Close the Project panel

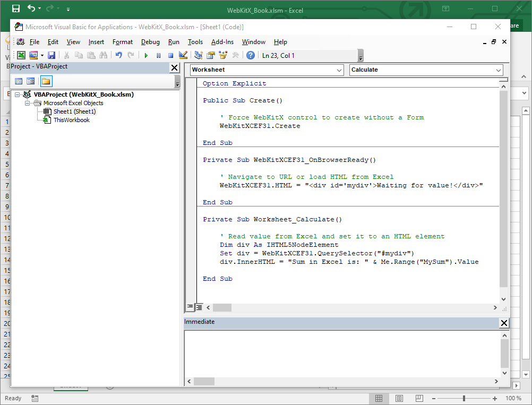tap(174, 68)
